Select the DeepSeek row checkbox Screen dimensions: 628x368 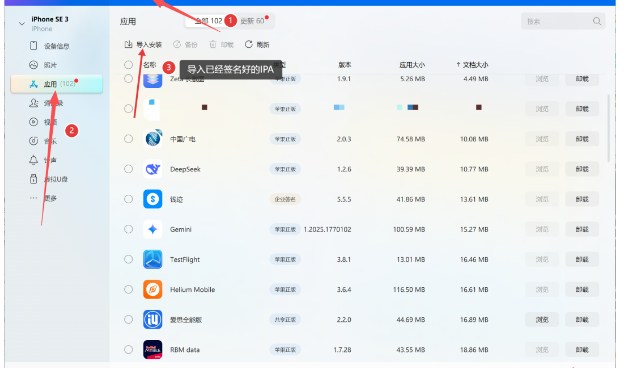pyautogui.click(x=128, y=169)
